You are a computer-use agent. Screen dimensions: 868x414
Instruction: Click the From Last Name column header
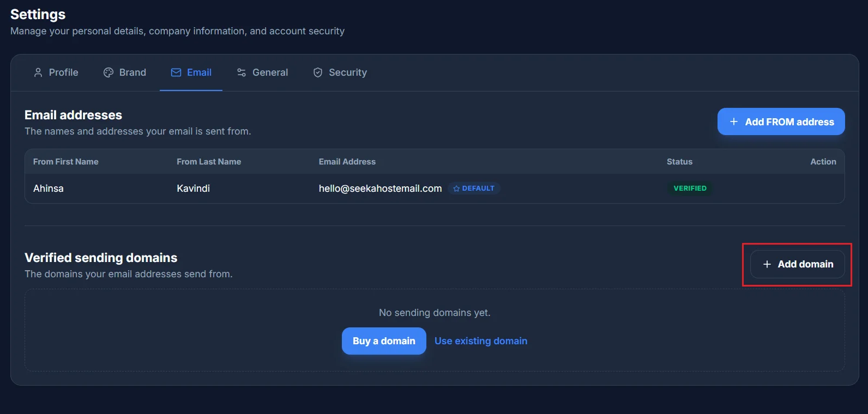209,162
